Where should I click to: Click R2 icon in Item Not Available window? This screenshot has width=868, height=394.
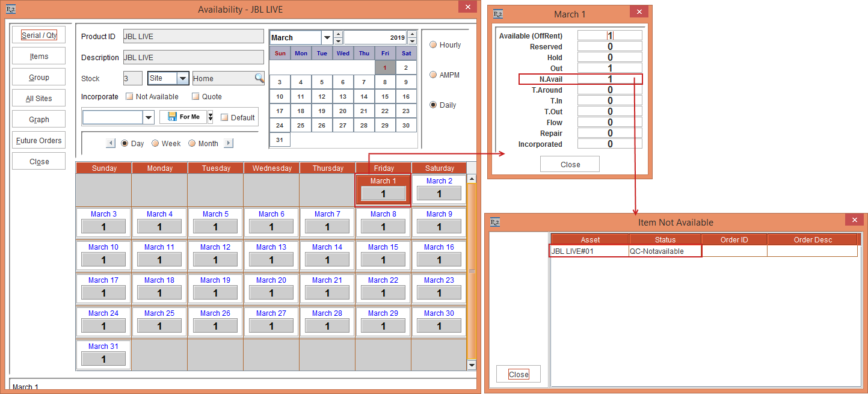point(495,222)
